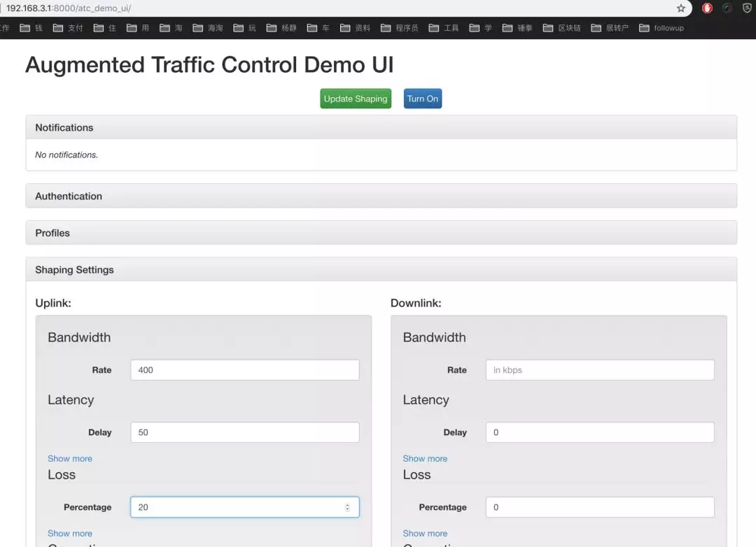The image size is (756, 547).
Task: Open the red stop-hand ad blocker extension
Action: click(707, 8)
